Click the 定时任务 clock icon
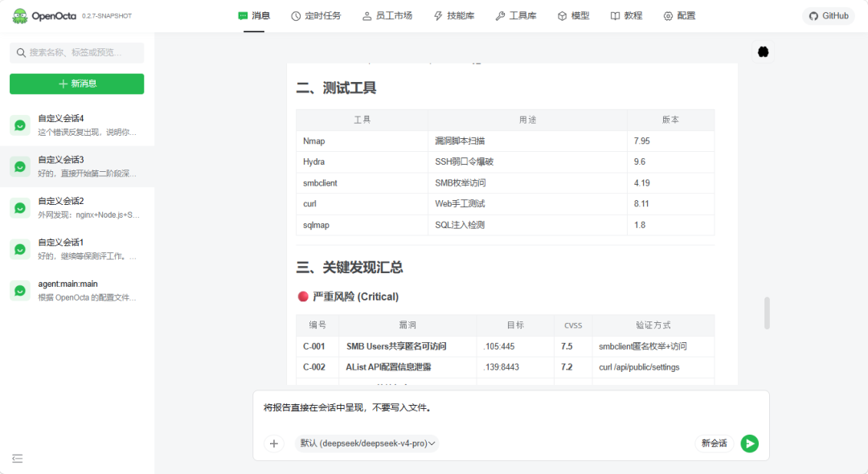This screenshot has width=868, height=474. pos(296,16)
